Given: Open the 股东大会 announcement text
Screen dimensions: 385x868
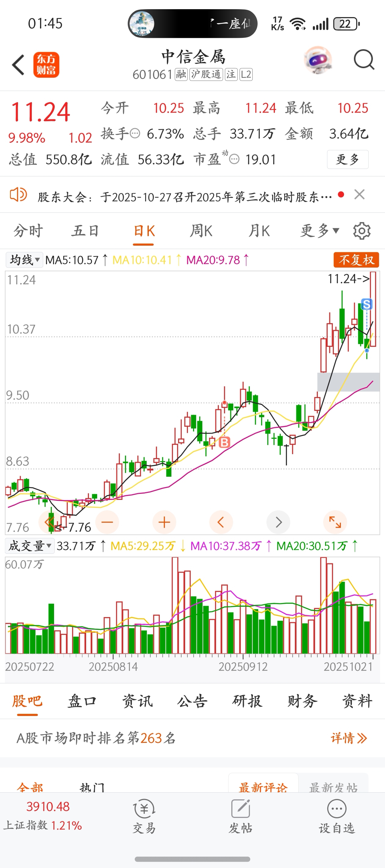Looking at the screenshot, I should pyautogui.click(x=185, y=197).
